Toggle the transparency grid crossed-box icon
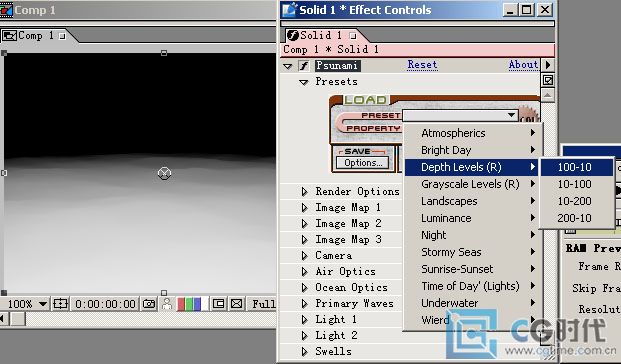 point(236,304)
